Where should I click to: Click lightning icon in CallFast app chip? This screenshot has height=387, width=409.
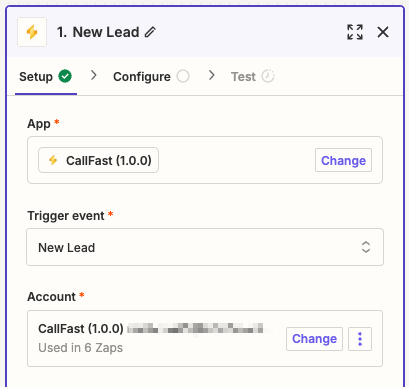pyautogui.click(x=53, y=160)
